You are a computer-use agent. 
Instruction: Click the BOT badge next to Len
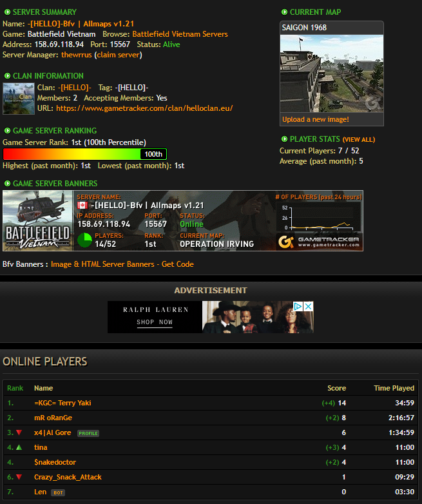pyautogui.click(x=58, y=492)
